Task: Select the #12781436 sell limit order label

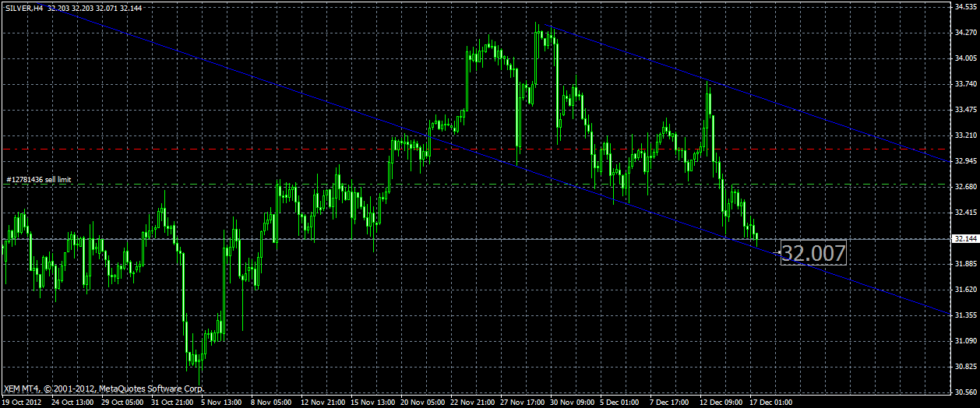Action: [39, 180]
